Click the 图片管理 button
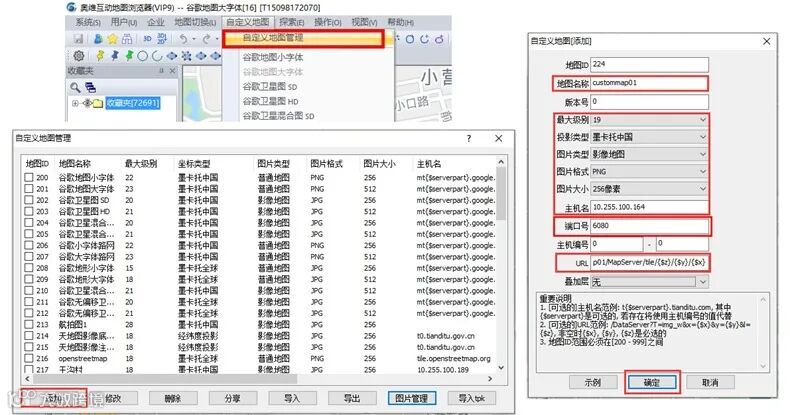The width and height of the screenshot is (790, 415). click(x=412, y=398)
